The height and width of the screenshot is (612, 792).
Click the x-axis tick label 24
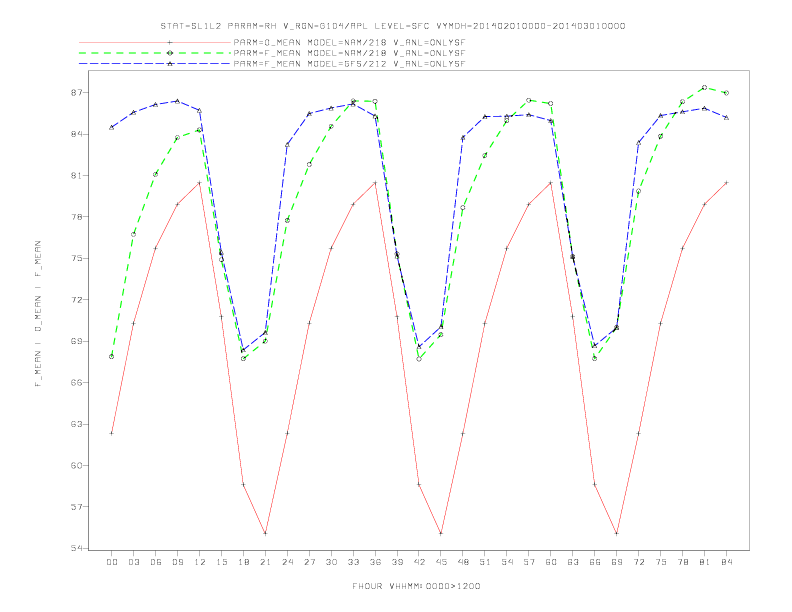pyautogui.click(x=287, y=562)
